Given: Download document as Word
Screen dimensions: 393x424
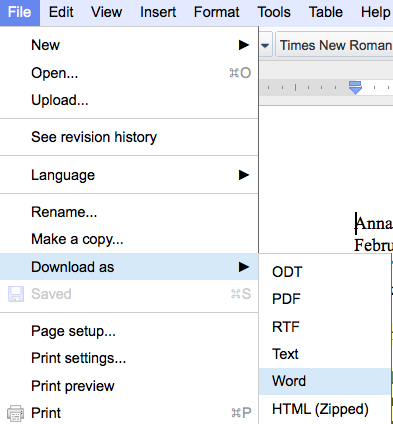Looking at the screenshot, I should click(325, 381).
